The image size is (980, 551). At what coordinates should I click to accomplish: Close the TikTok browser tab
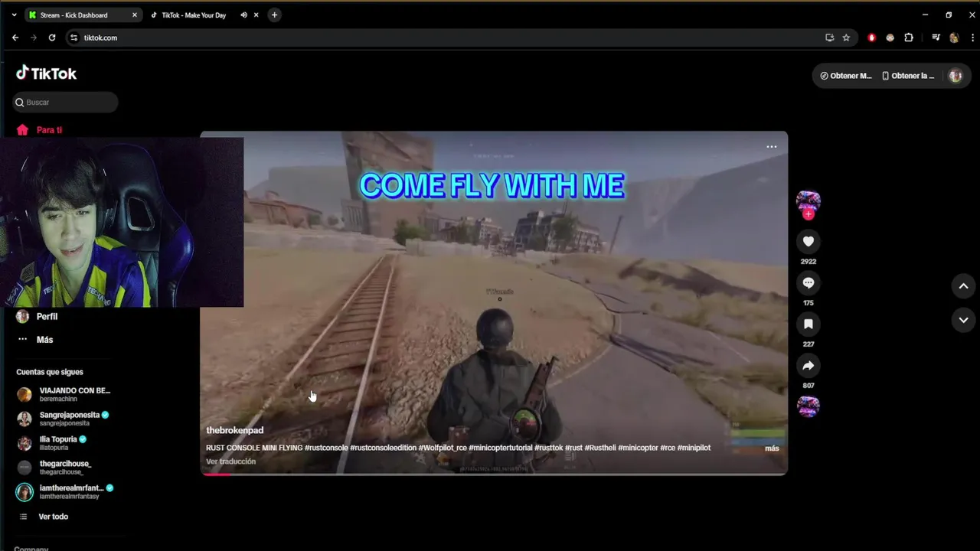(256, 15)
